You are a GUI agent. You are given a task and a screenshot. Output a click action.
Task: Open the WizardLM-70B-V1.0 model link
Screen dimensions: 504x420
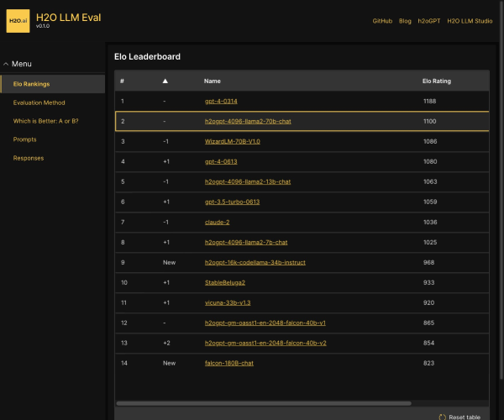tap(232, 142)
